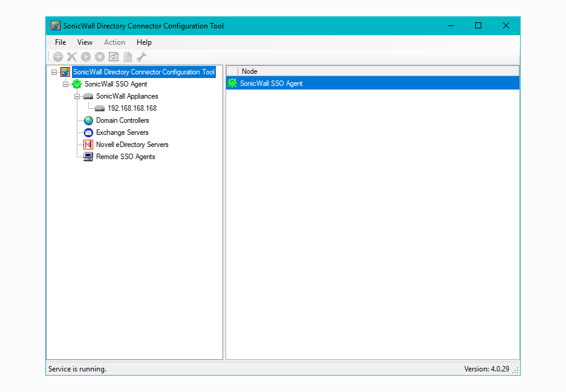Click the Novell eDirectory red icon
Viewport: 566px width, 392px height.
tap(88, 145)
